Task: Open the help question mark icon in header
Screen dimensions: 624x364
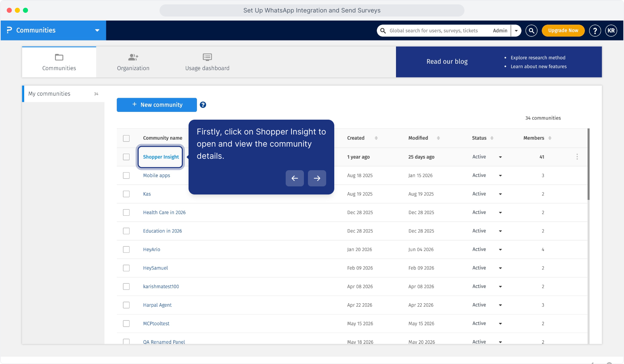Action: (x=595, y=31)
